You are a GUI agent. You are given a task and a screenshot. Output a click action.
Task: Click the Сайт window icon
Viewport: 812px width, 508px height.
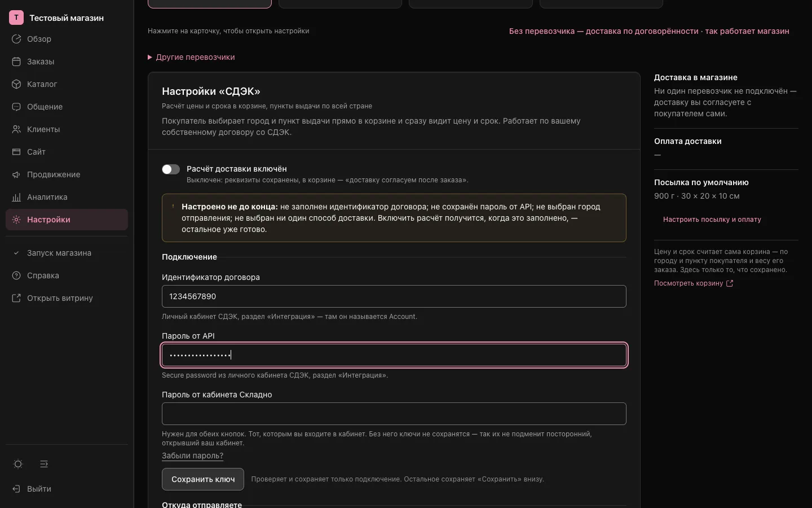click(16, 152)
